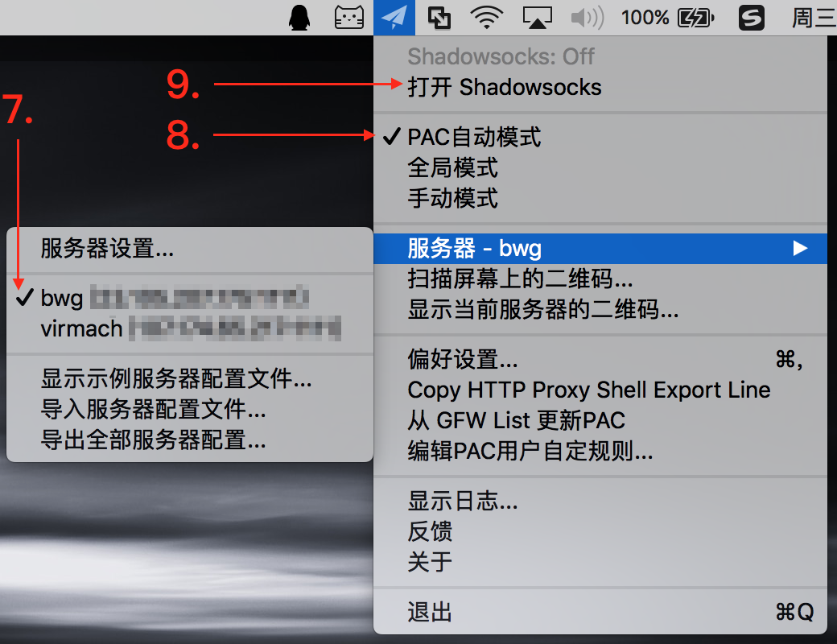Open the AirPlay display menu
The height and width of the screenshot is (644, 837).
tap(537, 18)
